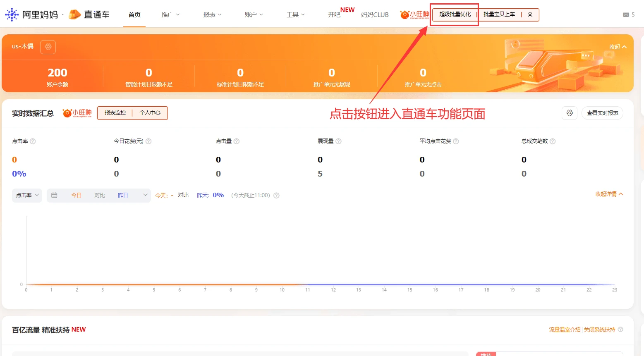Viewport: 644px width, 356px height.
Task: Click the 直通车 logo icon
Action: click(x=75, y=14)
